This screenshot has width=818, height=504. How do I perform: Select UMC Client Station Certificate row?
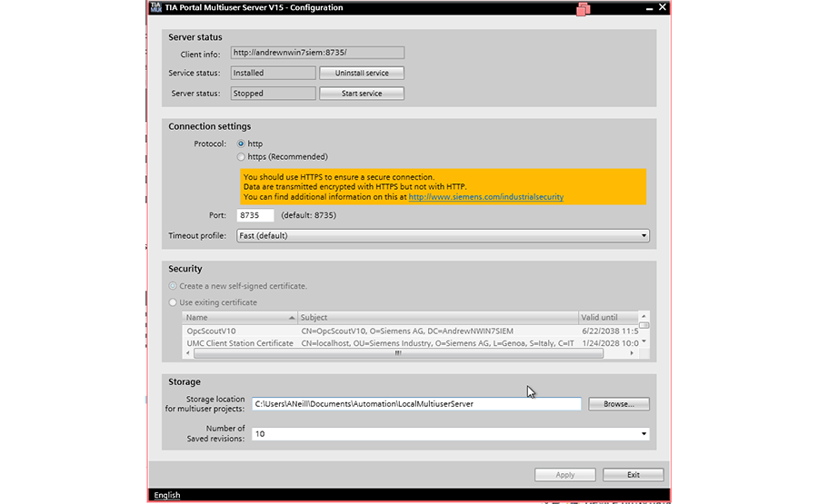pos(411,343)
